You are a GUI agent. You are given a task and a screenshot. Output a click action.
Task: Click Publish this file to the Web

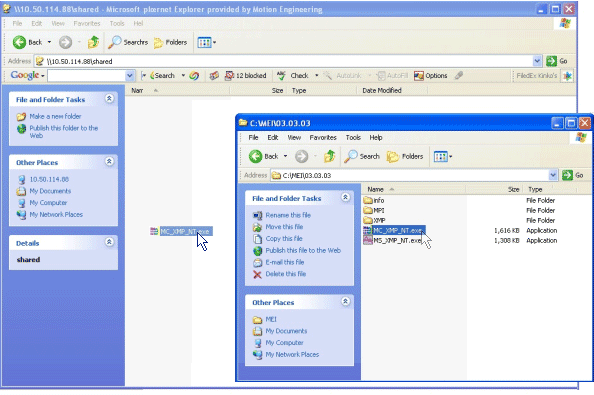[x=303, y=250]
